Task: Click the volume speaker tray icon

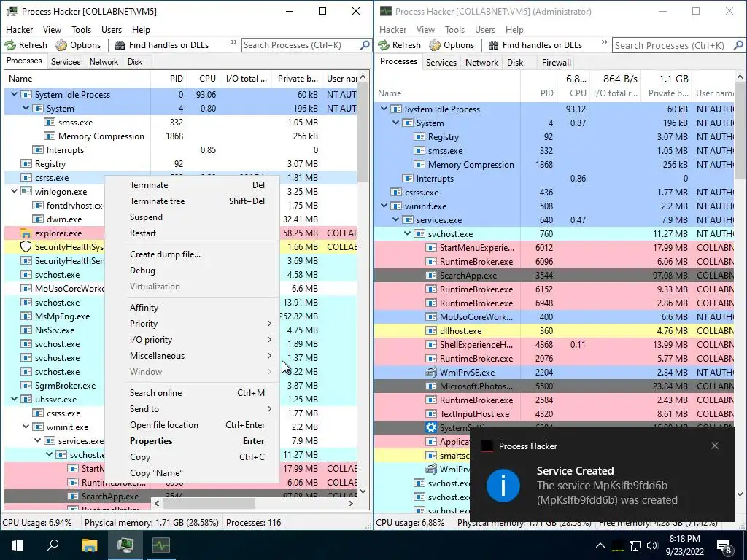Action: click(x=652, y=545)
